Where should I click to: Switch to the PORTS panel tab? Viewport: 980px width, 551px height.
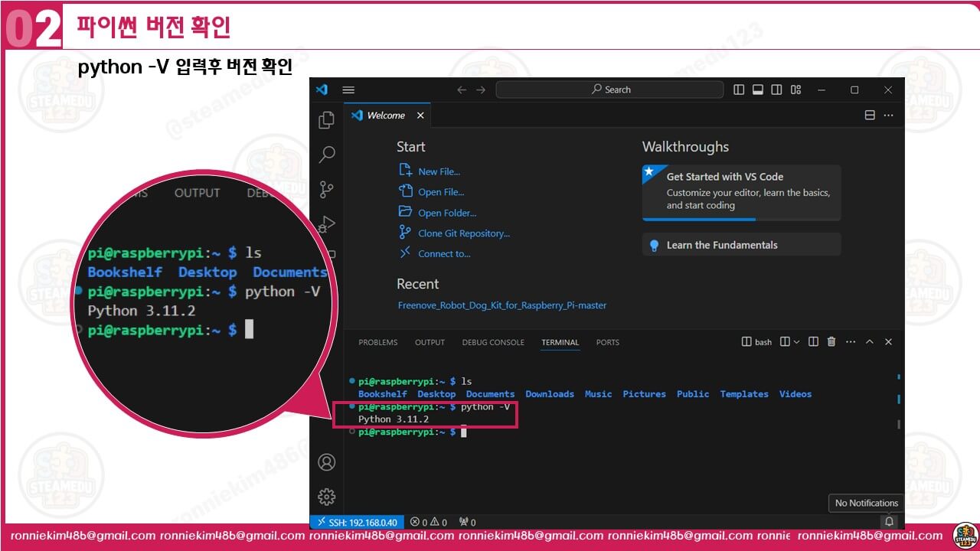click(x=608, y=342)
